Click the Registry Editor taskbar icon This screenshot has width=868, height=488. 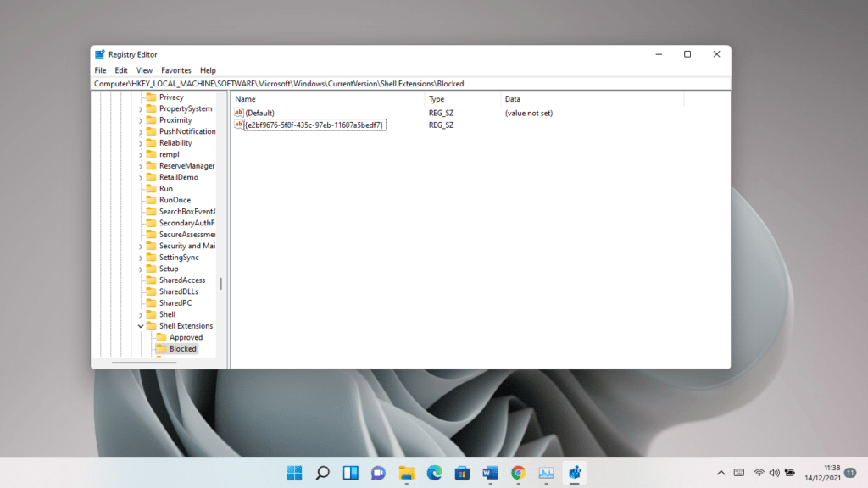[x=574, y=474]
